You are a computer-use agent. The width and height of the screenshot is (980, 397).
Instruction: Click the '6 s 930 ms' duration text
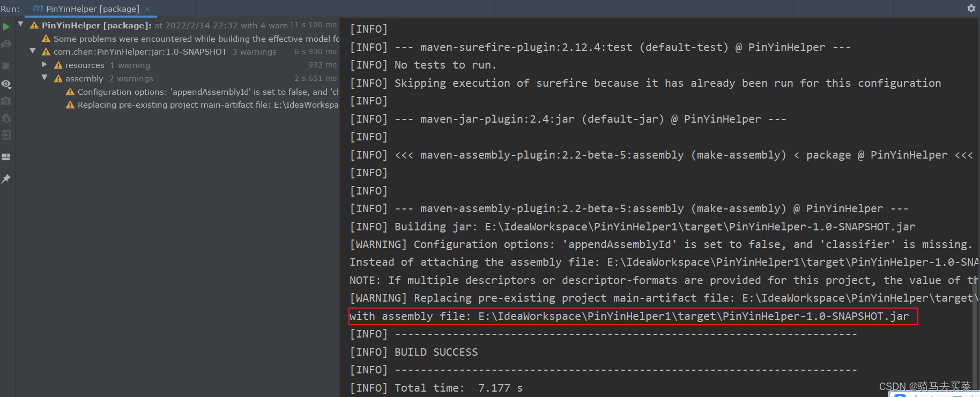pos(316,51)
